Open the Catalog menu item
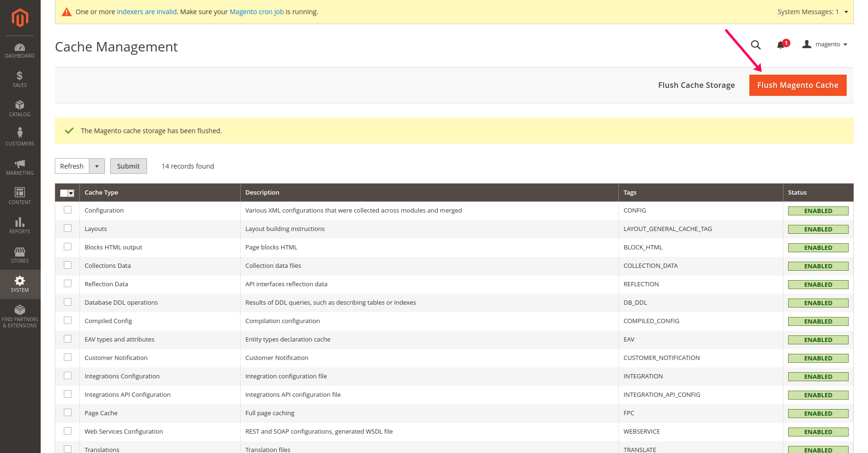The width and height of the screenshot is (868, 453). [20, 109]
